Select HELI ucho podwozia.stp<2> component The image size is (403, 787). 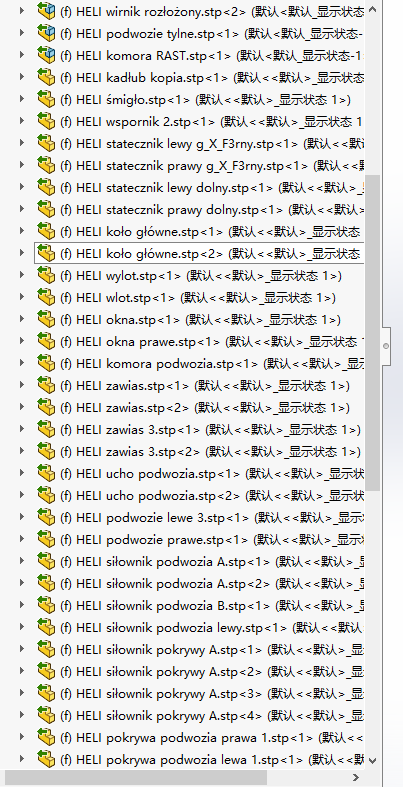[212, 495]
